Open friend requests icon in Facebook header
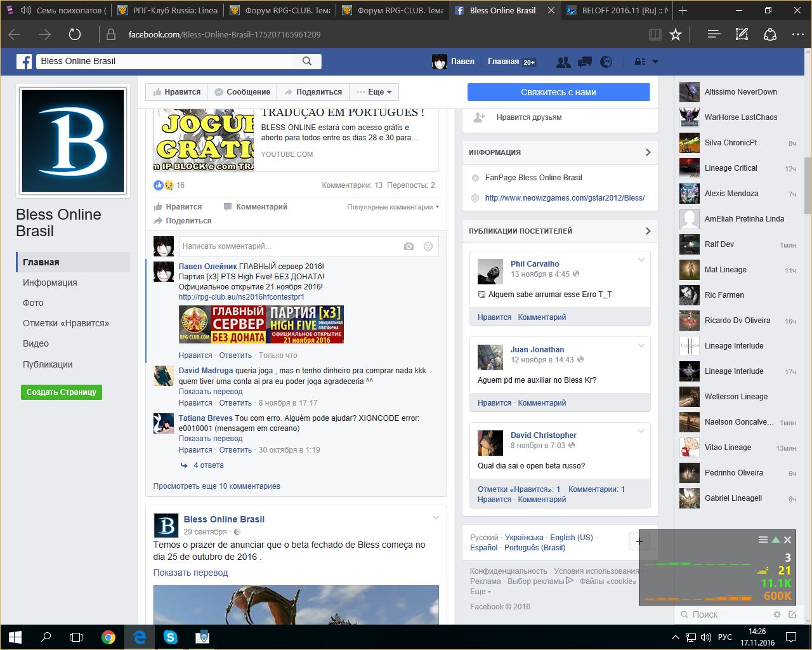Image resolution: width=812 pixels, height=650 pixels. 563,62
